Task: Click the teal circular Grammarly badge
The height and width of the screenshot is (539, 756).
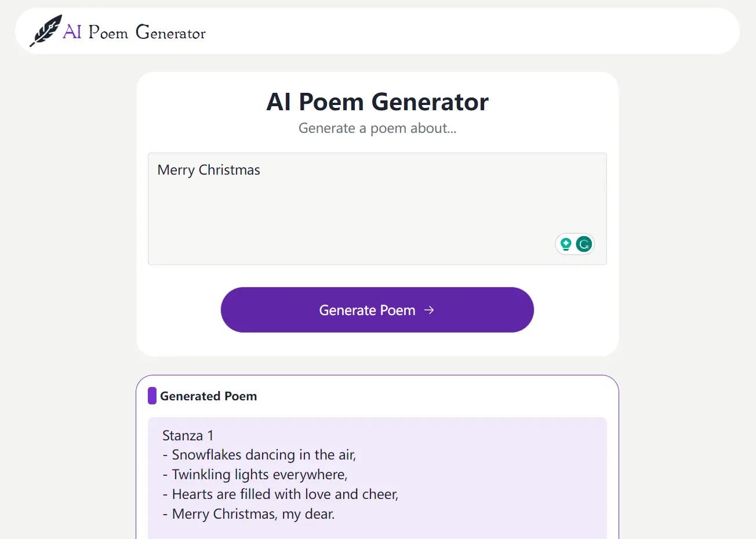Action: click(x=583, y=244)
